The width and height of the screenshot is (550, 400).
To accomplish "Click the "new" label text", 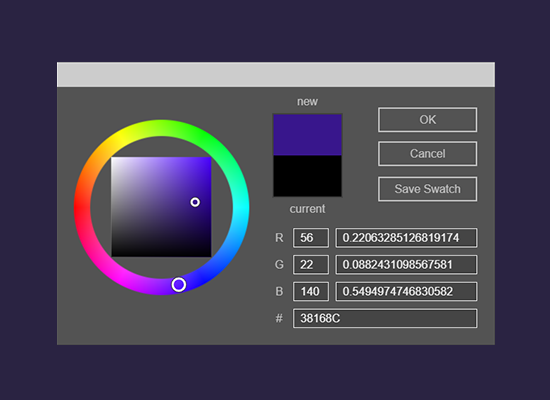I will tap(307, 101).
